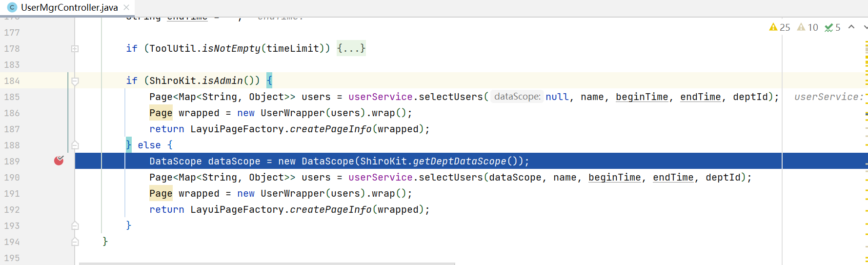Viewport: 868px width, 265px height.
Task: Click the horizontal scrollbar at bottom
Action: point(267,264)
